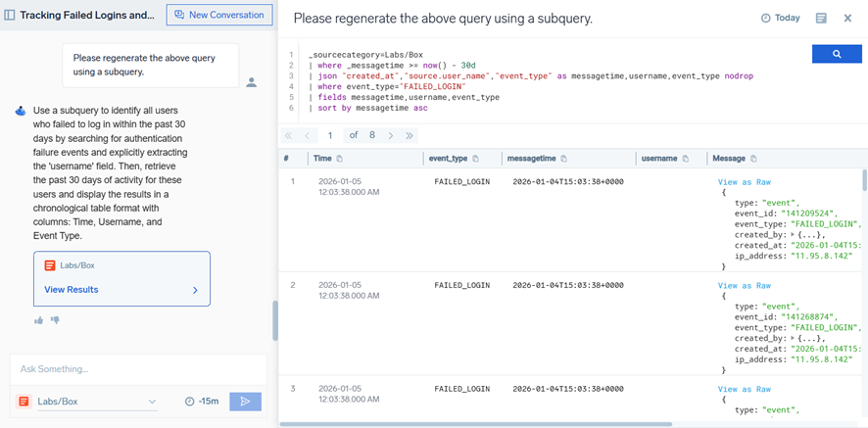Image resolution: width=868 pixels, height=428 pixels.
Task: Give the response a thumbs down
Action: pos(55,320)
